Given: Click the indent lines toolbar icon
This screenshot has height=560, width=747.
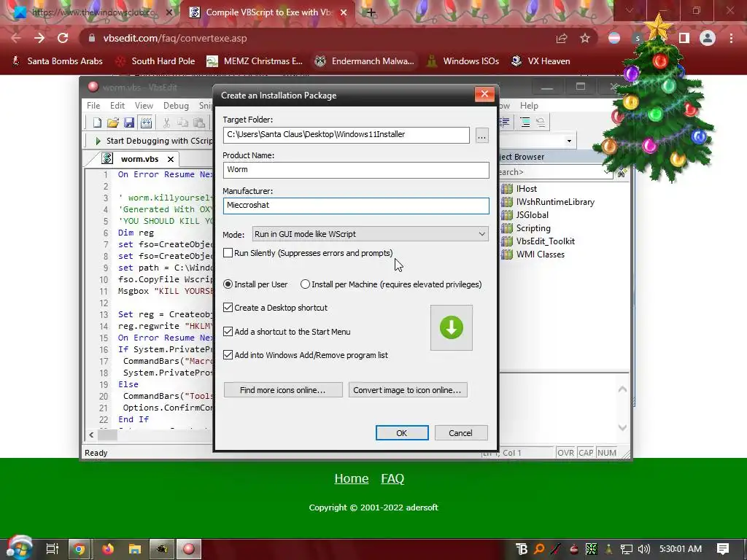Looking at the screenshot, I should click(x=525, y=122).
